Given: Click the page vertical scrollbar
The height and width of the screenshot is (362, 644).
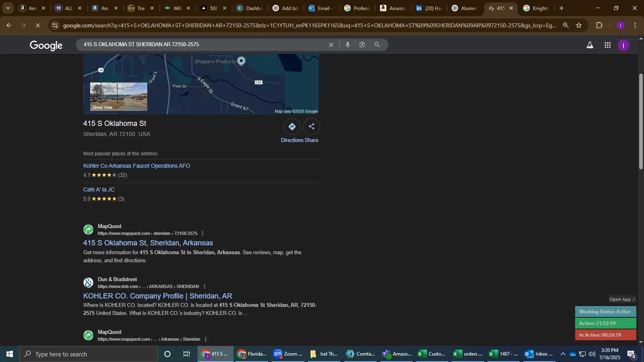Looking at the screenshot, I should (x=641, y=121).
